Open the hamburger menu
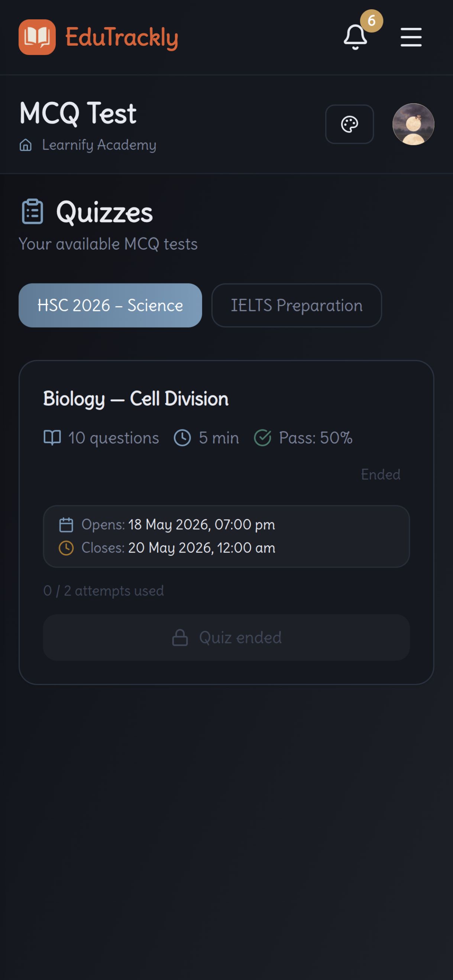Screen dimensions: 453x980 click(411, 37)
